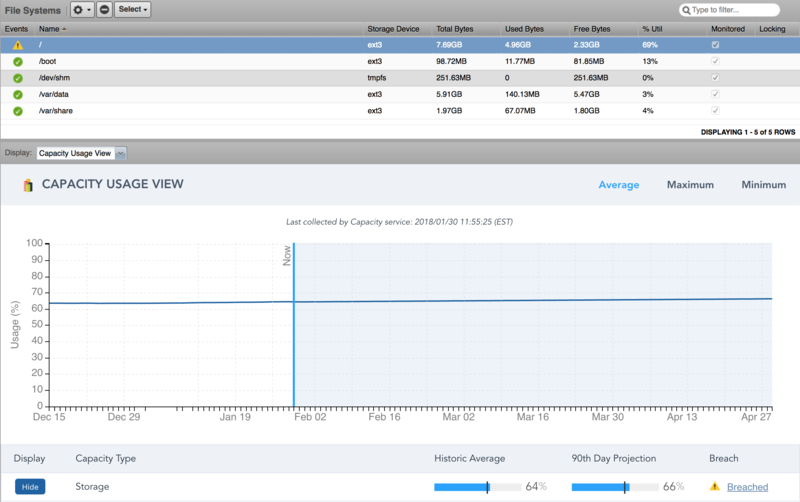800x502 pixels.
Task: Click the Hide button for Storage
Action: pos(30,487)
